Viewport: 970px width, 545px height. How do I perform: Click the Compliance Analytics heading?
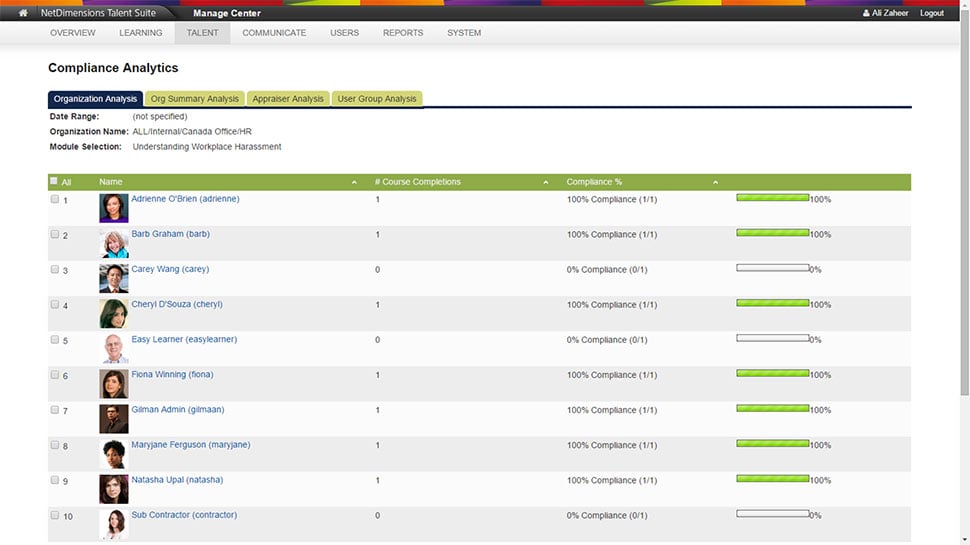[113, 68]
